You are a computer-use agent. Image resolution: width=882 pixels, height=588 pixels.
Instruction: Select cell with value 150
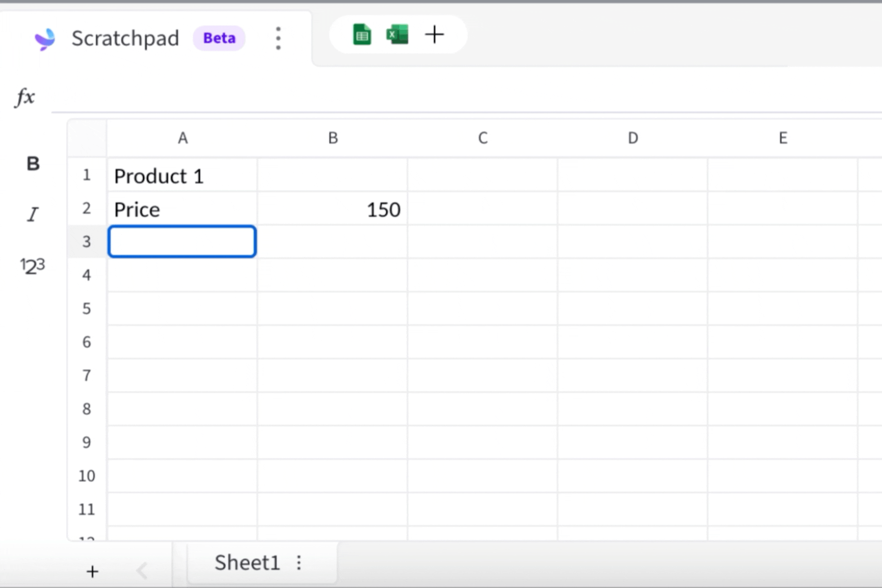(333, 209)
